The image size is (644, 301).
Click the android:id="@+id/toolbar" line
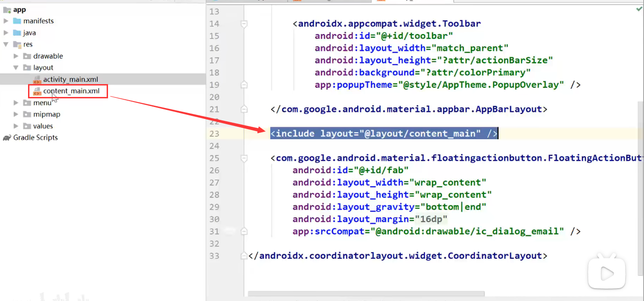coord(384,36)
